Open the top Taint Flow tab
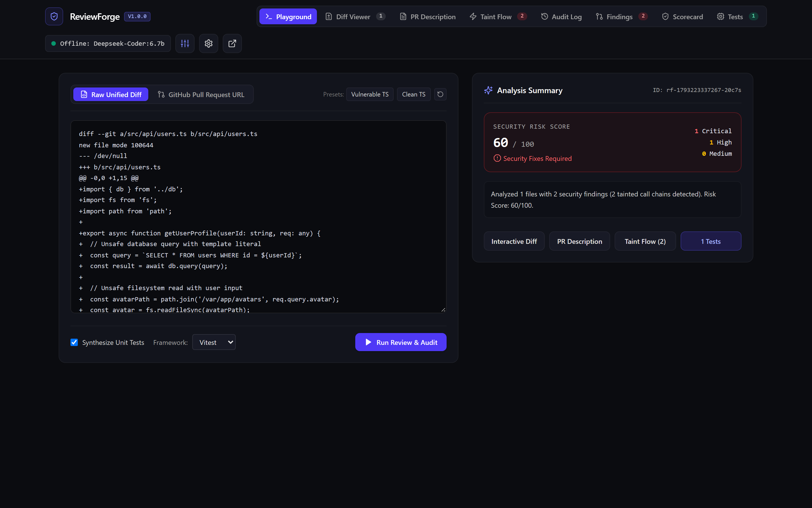This screenshot has width=812, height=508. pyautogui.click(x=498, y=16)
